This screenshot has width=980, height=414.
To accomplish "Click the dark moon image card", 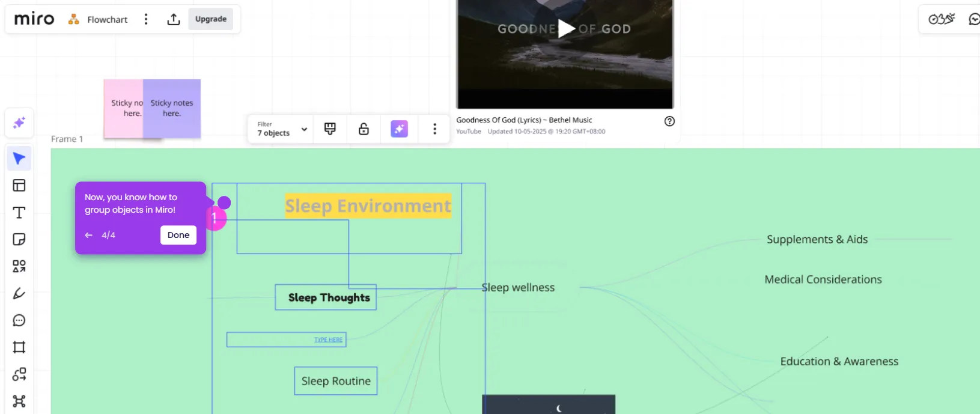I will 549,404.
